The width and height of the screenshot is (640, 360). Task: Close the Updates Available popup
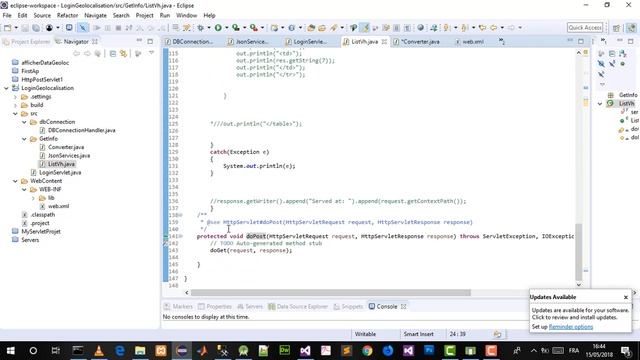(x=625, y=298)
